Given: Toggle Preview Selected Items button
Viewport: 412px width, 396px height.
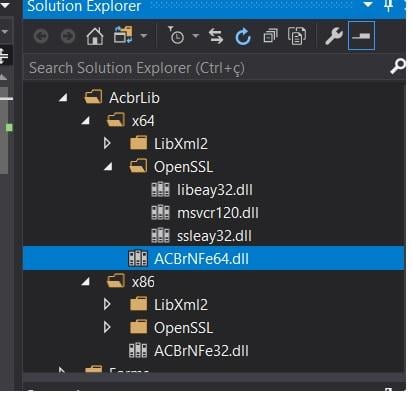Looking at the screenshot, I should (x=361, y=36).
